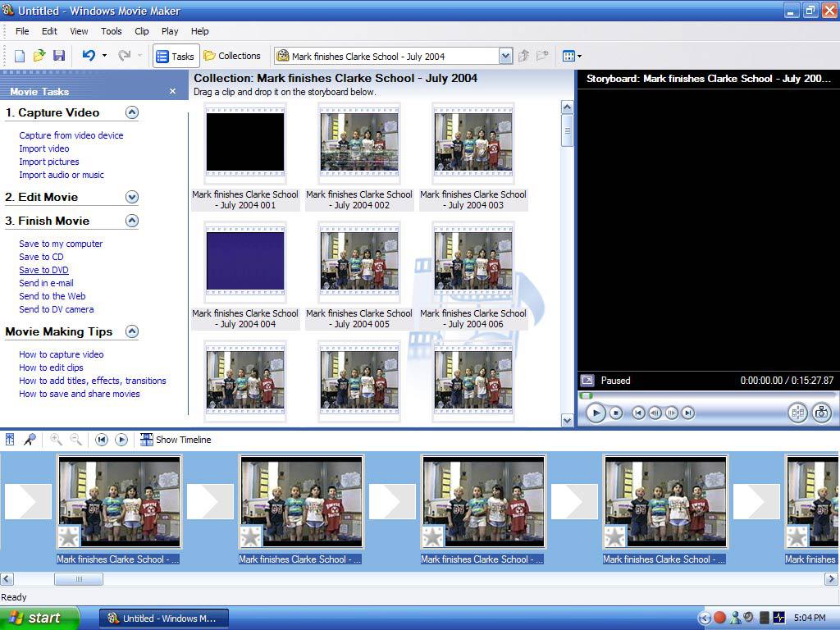This screenshot has height=630, width=840.
Task: Click the monitor seek bar slider
Action: click(x=587, y=396)
